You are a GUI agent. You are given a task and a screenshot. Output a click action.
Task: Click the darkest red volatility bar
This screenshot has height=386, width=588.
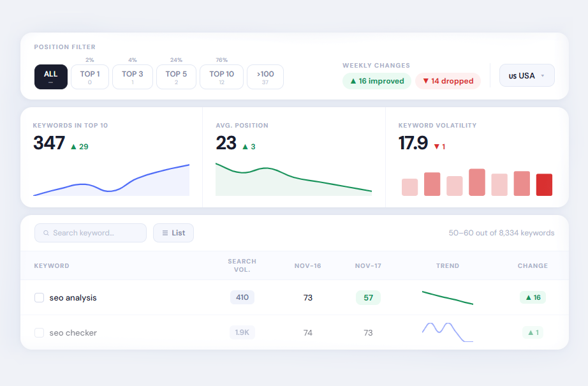(544, 184)
